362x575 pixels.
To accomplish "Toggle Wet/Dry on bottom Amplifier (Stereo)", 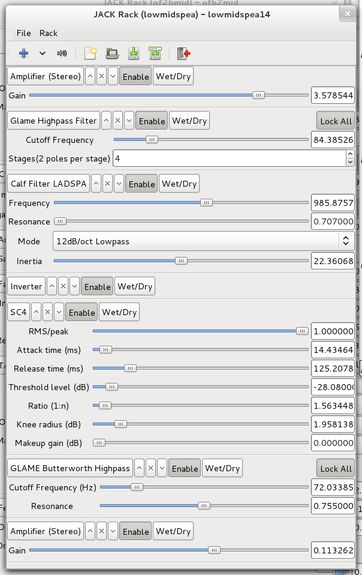I will click(x=173, y=531).
